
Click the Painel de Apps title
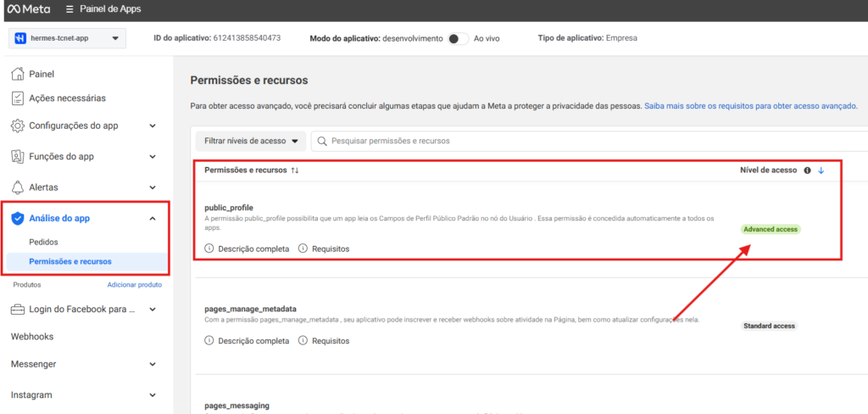point(110,9)
